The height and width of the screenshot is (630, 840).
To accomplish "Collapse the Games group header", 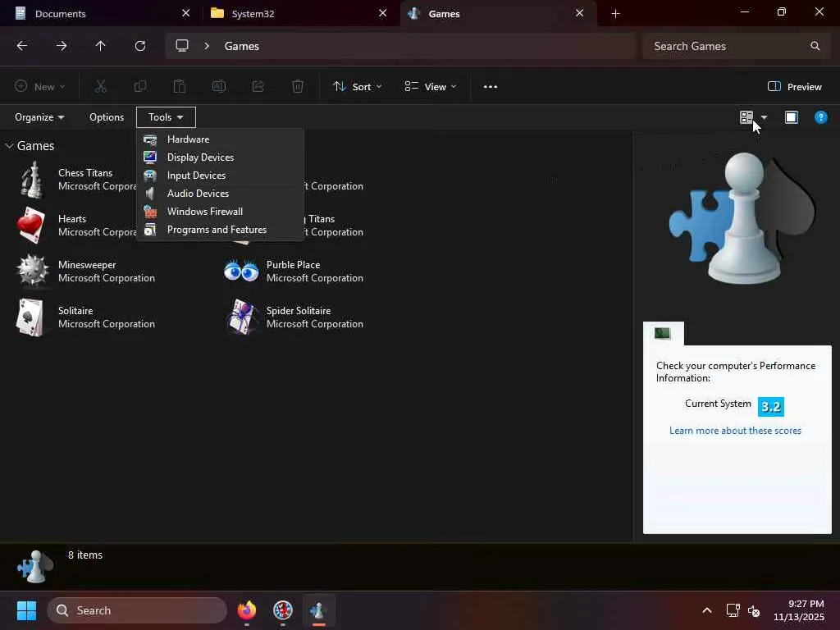I will pyautogui.click(x=10, y=146).
